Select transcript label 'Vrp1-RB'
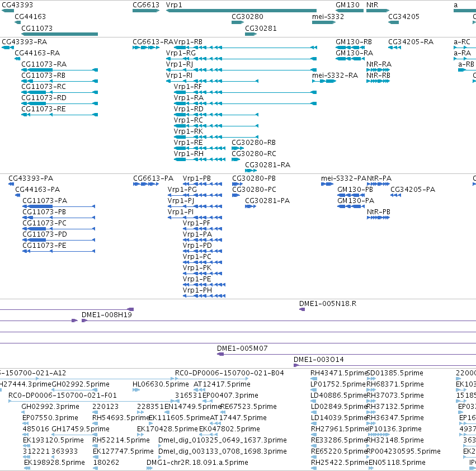Image resolution: width=476 pixels, height=471 pixels. click(188, 42)
